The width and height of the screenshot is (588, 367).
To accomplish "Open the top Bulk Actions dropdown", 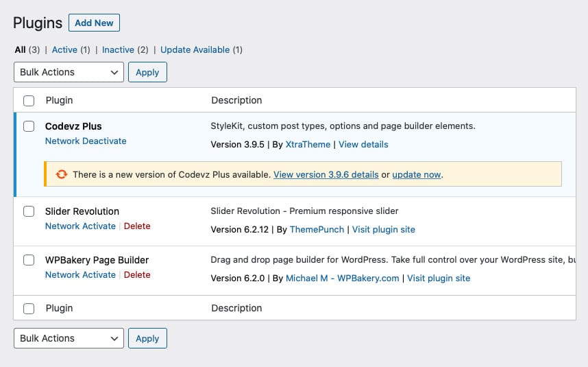I will tap(69, 72).
